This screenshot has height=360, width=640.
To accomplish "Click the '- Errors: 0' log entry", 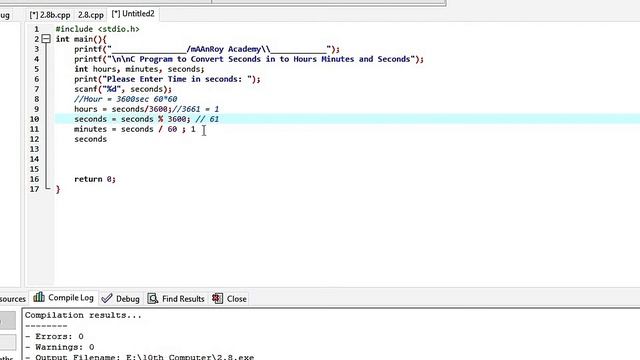I will click(54, 336).
